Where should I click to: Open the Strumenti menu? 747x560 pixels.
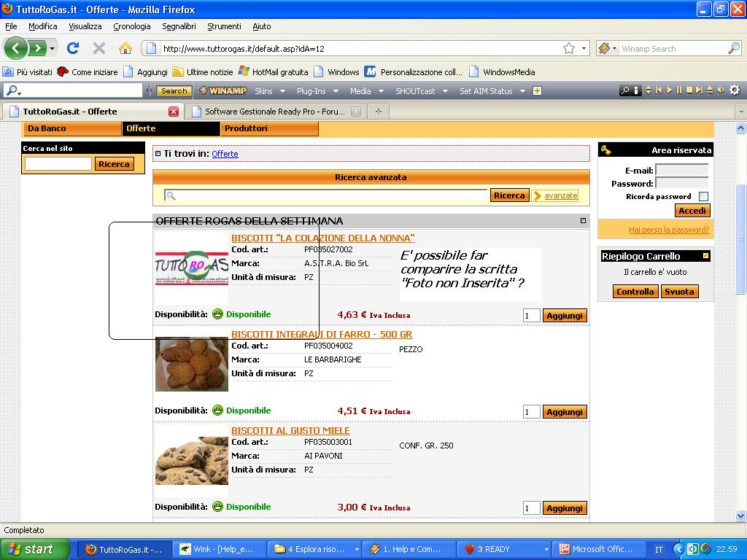(x=225, y=26)
